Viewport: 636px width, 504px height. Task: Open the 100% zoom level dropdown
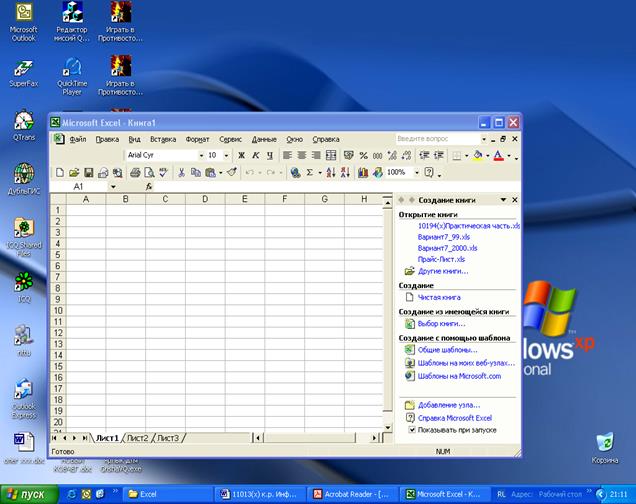pyautogui.click(x=415, y=172)
